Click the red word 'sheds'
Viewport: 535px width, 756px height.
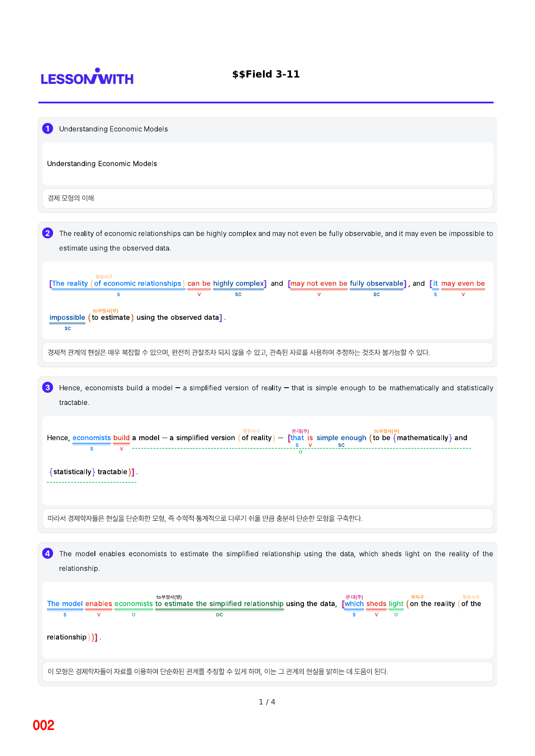tap(376, 604)
